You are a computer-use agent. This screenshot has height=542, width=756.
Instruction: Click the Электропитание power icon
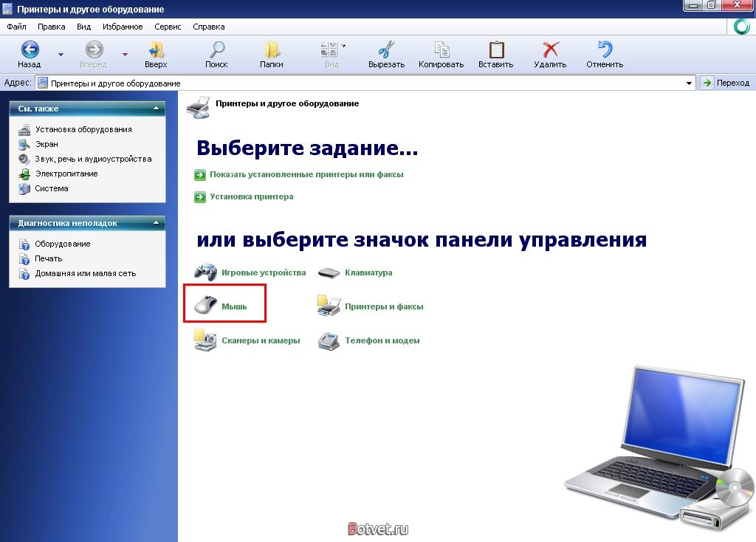tap(24, 174)
